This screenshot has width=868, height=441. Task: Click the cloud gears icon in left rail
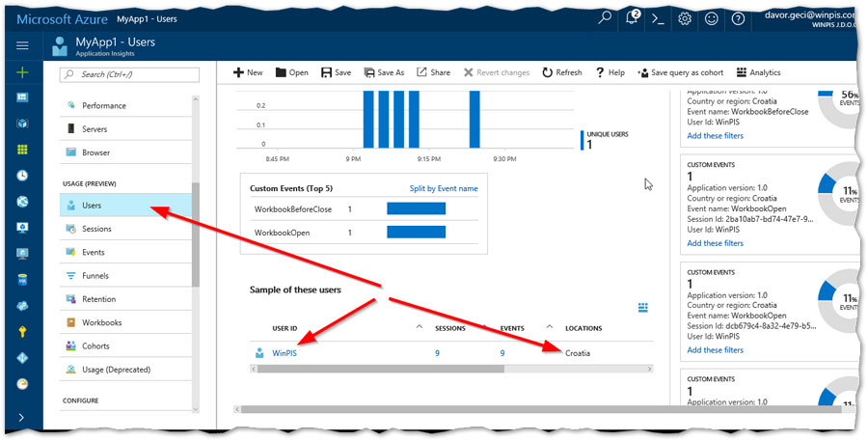[x=22, y=306]
